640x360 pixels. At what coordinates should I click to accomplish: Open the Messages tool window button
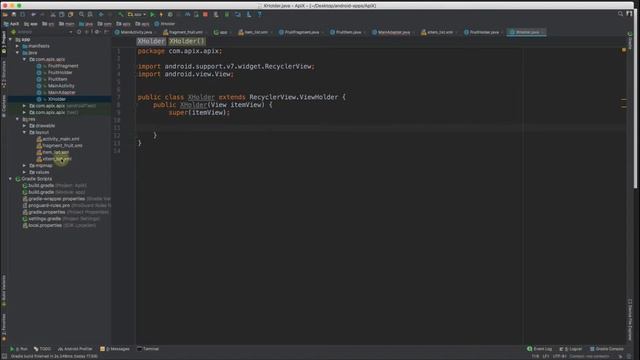115,349
